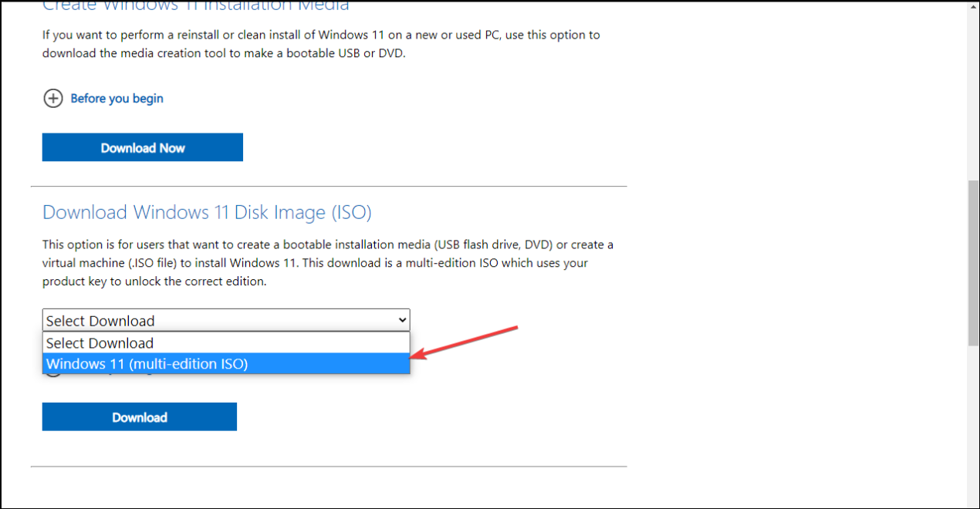Click the scrollbar's up arrow
980x509 pixels.
(974, 11)
